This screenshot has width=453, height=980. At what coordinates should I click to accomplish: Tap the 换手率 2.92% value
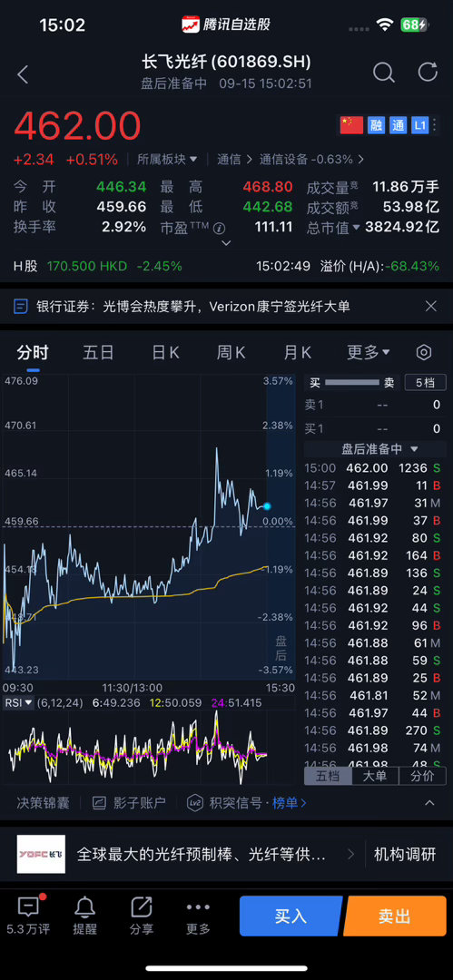(123, 227)
